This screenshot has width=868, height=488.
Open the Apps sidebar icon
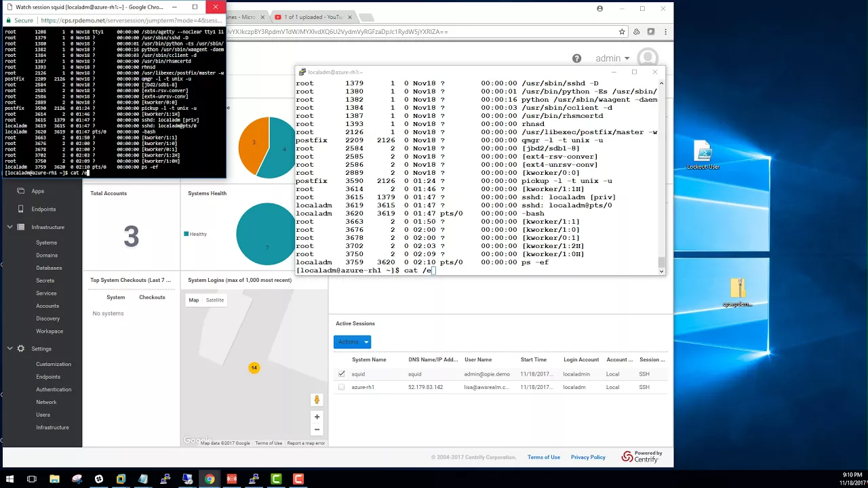pyautogui.click(x=21, y=191)
